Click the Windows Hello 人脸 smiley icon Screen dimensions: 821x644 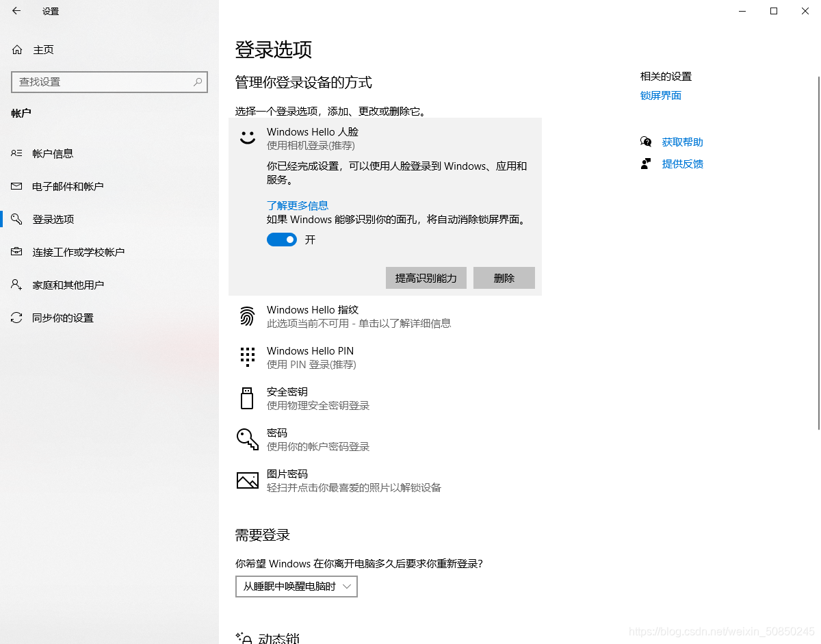pyautogui.click(x=247, y=137)
